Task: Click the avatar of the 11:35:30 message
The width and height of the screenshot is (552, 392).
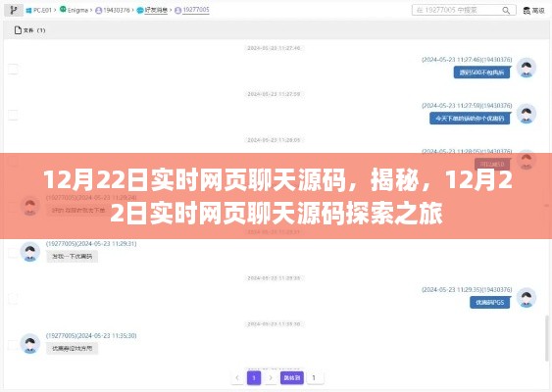Action: (30, 343)
